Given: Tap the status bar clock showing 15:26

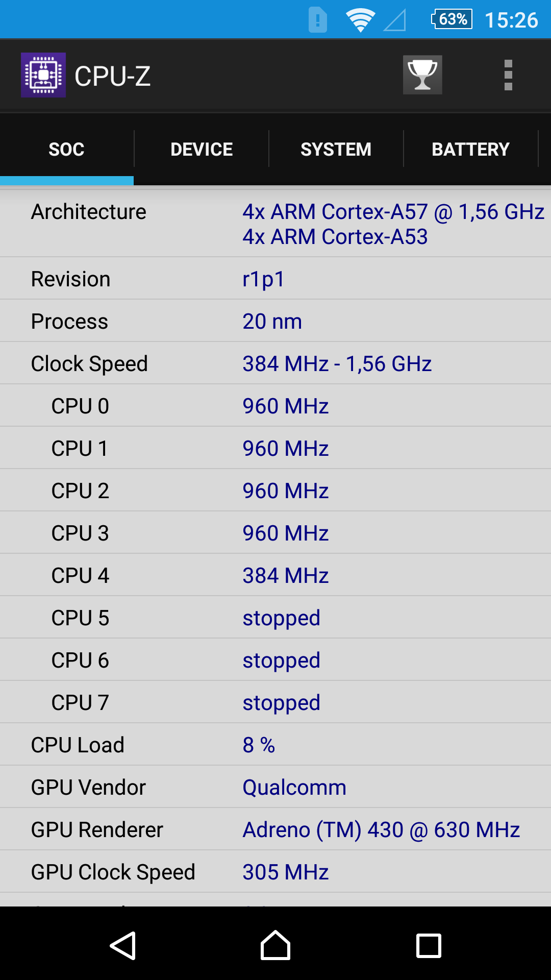Looking at the screenshot, I should [x=511, y=20].
